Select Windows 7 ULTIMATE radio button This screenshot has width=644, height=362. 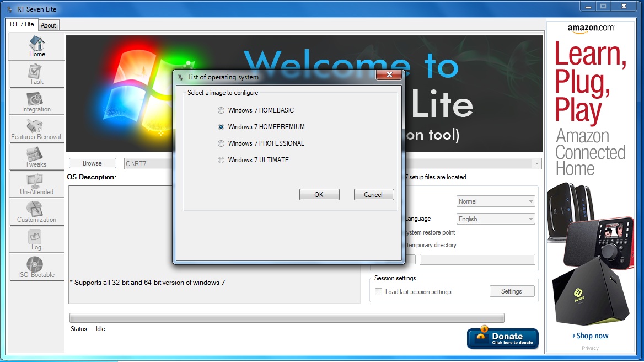coord(221,160)
